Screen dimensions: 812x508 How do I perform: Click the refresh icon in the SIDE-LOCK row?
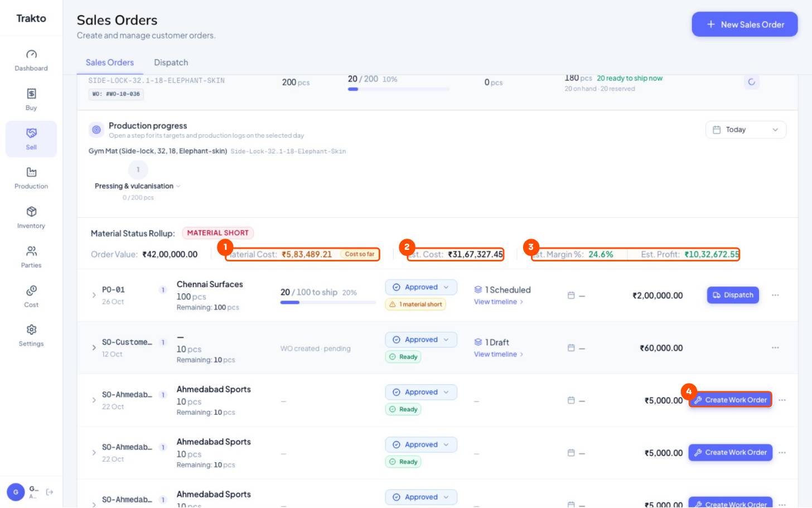(x=751, y=82)
